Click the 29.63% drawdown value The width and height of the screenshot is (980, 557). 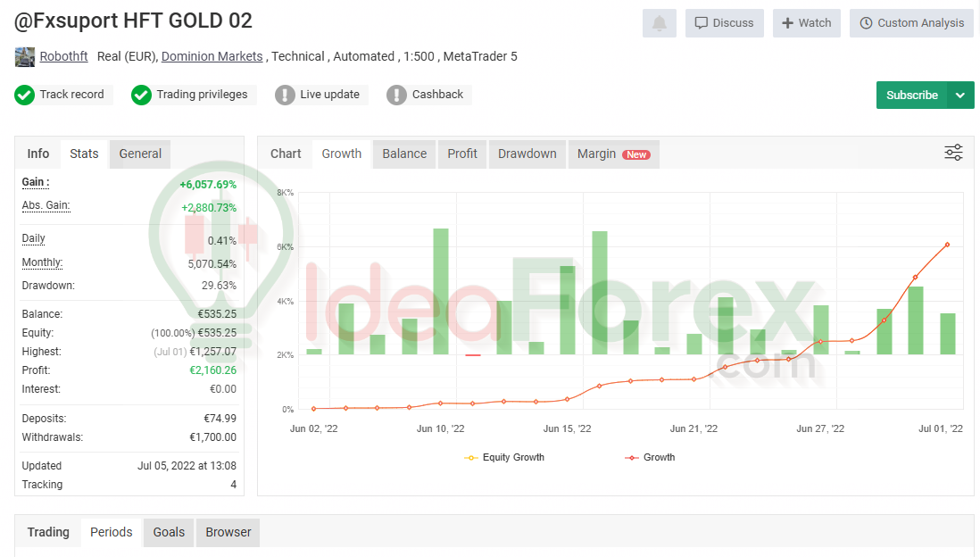coord(219,286)
